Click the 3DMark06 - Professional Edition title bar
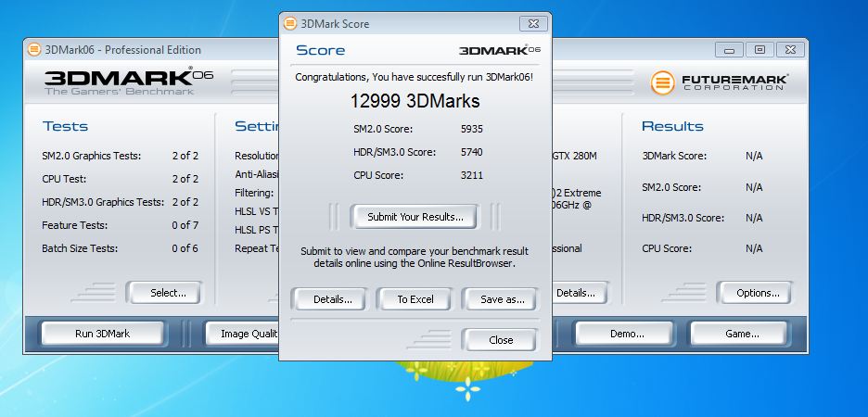This screenshot has height=417, width=868. click(415, 49)
